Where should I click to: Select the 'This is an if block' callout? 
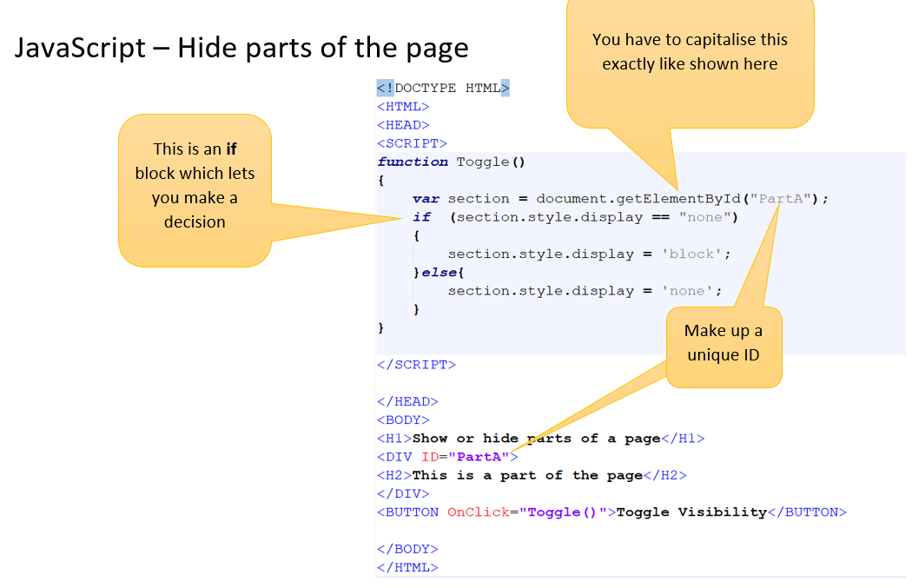tap(195, 186)
